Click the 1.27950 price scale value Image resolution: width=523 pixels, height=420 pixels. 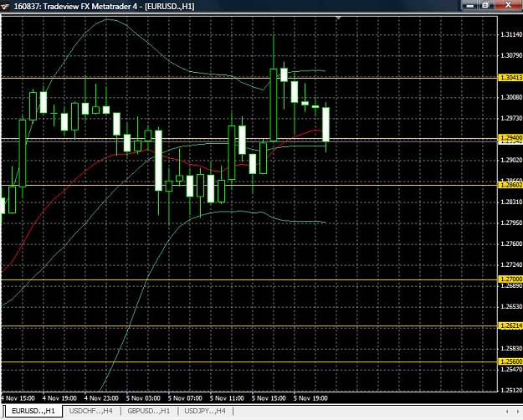click(511, 223)
